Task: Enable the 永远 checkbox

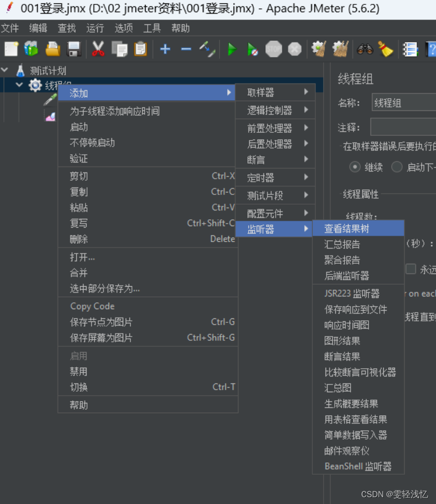Action: coord(411,269)
